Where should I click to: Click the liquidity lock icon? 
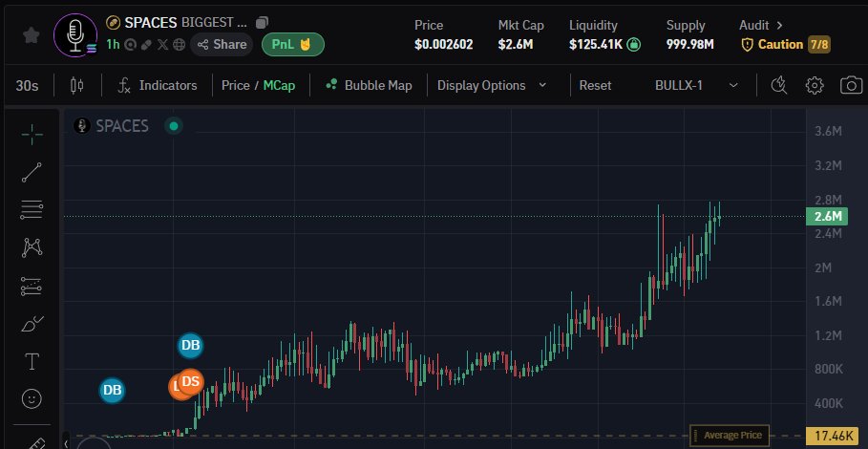pos(634,44)
